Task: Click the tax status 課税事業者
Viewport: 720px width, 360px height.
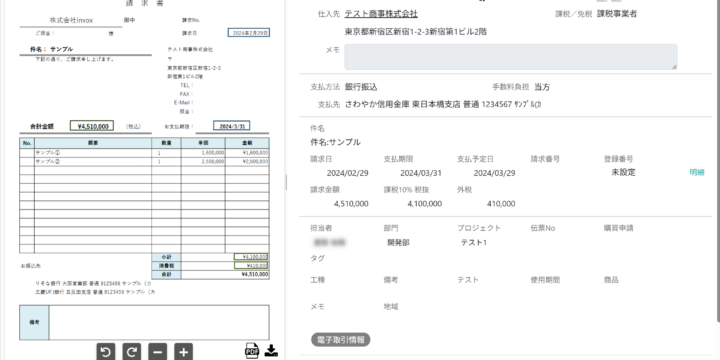Action: 617,14
